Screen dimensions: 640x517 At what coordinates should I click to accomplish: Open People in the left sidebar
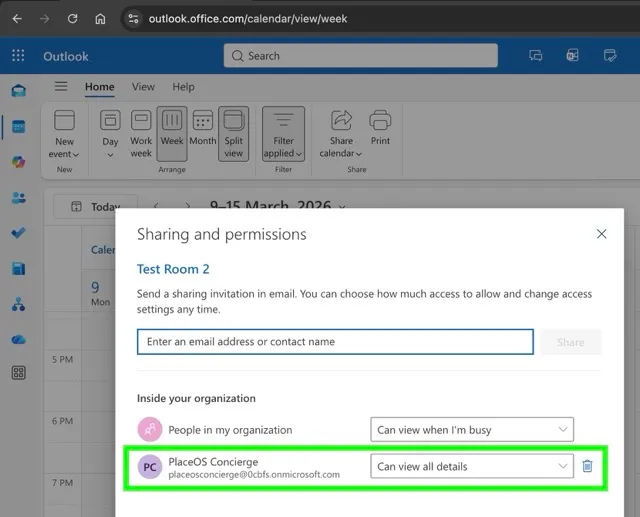tap(18, 198)
